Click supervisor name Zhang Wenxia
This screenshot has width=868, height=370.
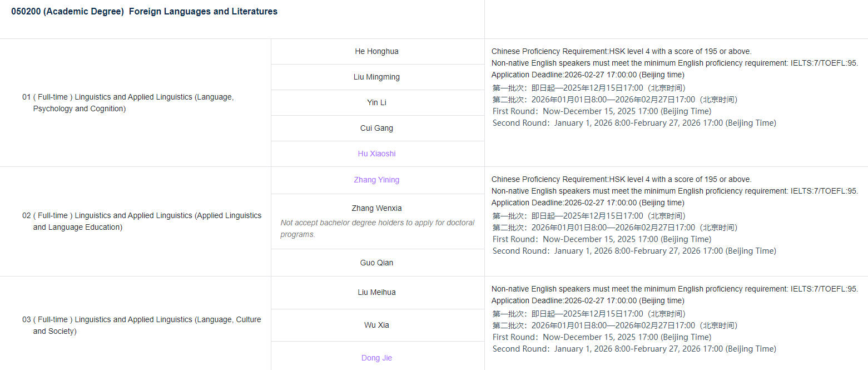376,208
